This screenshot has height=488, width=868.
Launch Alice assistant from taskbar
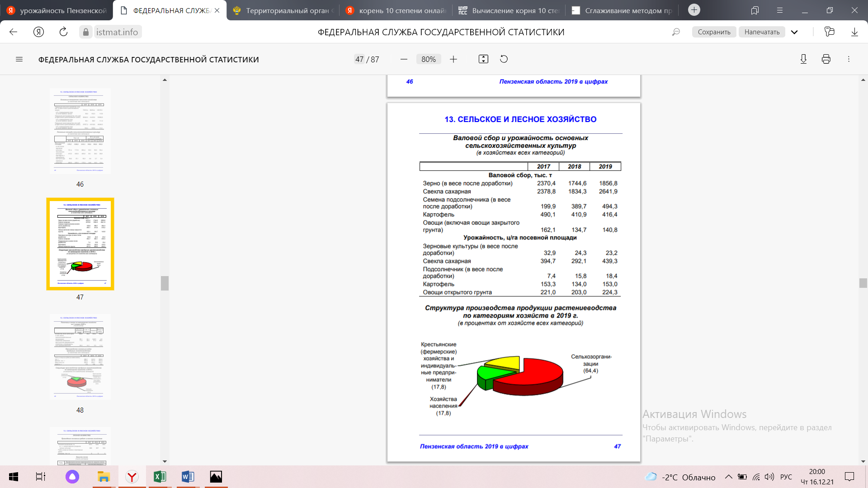click(72, 477)
